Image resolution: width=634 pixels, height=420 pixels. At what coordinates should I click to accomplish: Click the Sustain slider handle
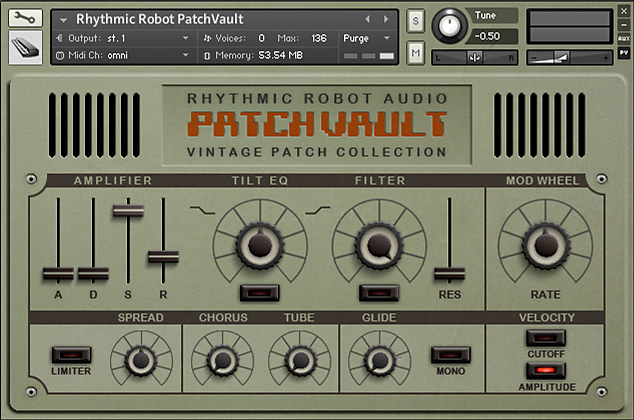128,211
